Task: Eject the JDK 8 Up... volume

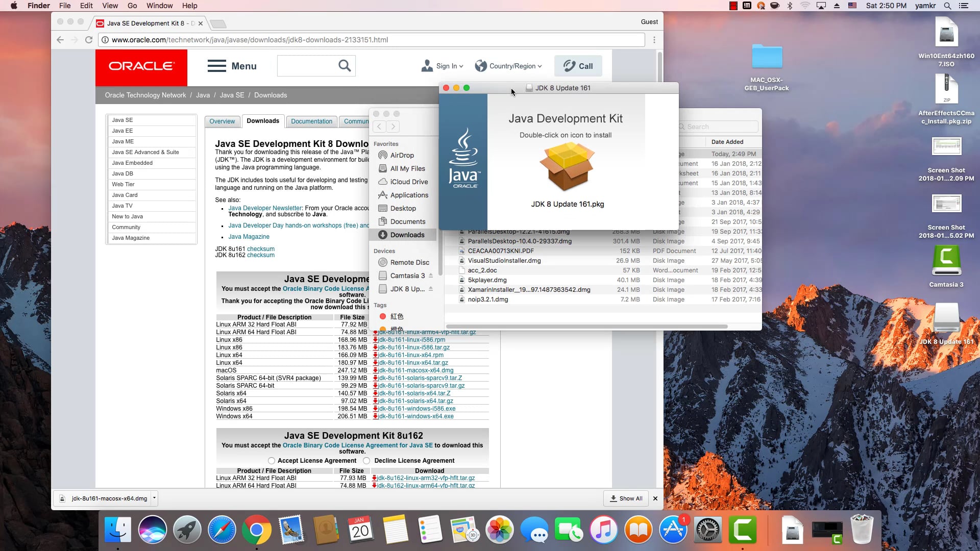Action: (431, 289)
